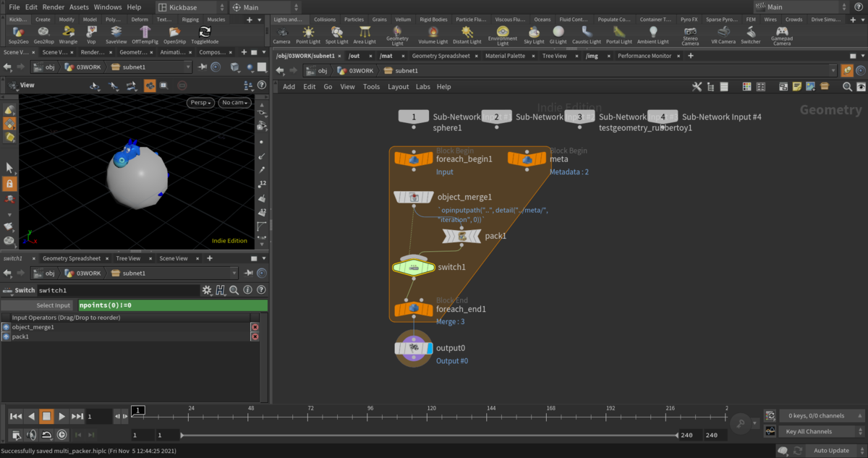Add a Distant Light from the shelf
868x458 pixels.
tap(467, 35)
